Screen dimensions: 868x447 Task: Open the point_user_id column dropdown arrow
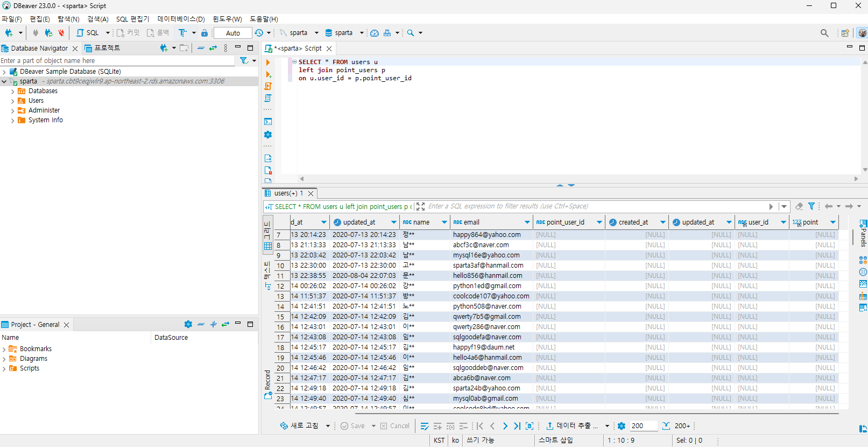pos(599,222)
